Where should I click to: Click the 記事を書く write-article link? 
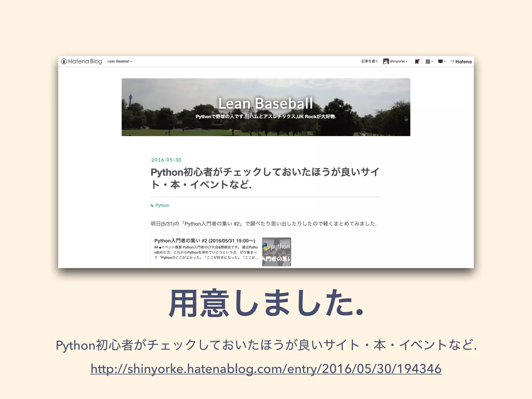369,61
